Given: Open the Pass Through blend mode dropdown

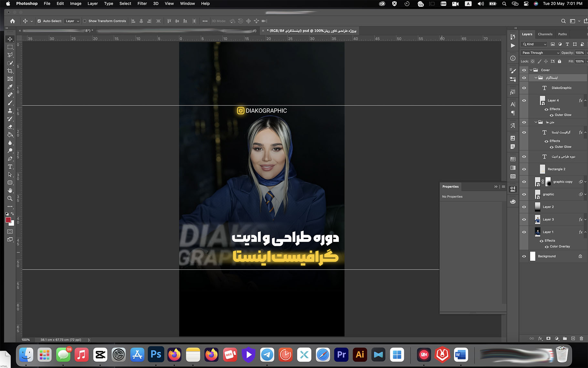Looking at the screenshot, I should pyautogui.click(x=540, y=53).
